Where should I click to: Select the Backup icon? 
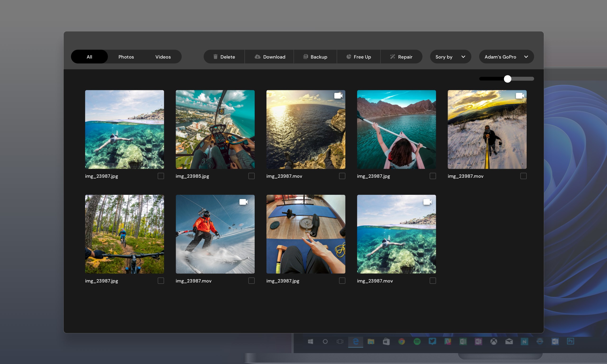[x=305, y=57]
